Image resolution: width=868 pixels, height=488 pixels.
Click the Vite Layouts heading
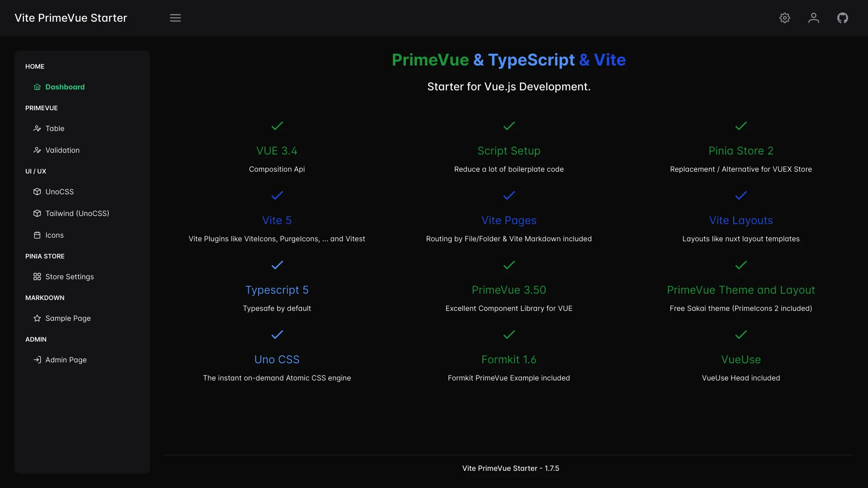click(741, 221)
